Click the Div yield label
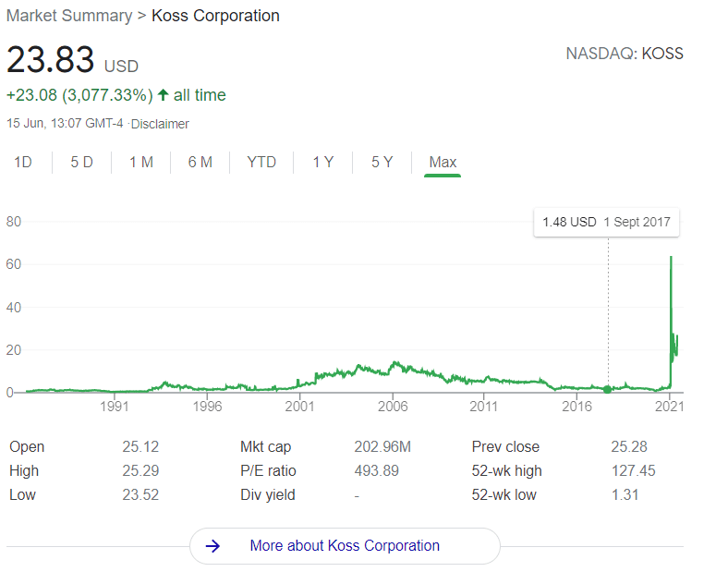This screenshot has width=728, height=584. point(267,495)
